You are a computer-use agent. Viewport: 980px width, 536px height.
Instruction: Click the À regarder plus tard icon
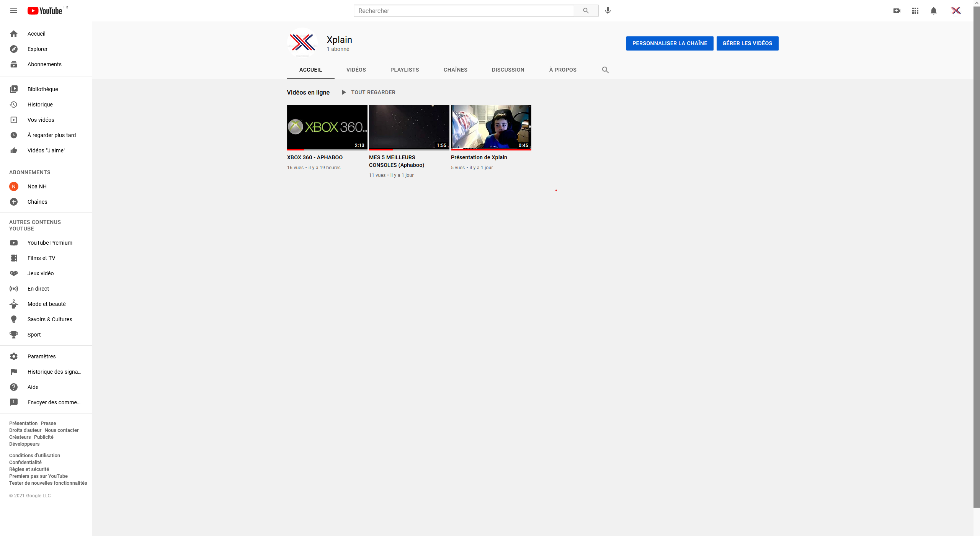tap(14, 135)
